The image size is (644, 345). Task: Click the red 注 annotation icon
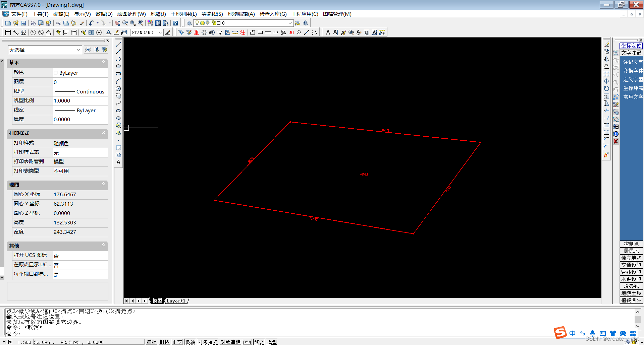click(243, 32)
